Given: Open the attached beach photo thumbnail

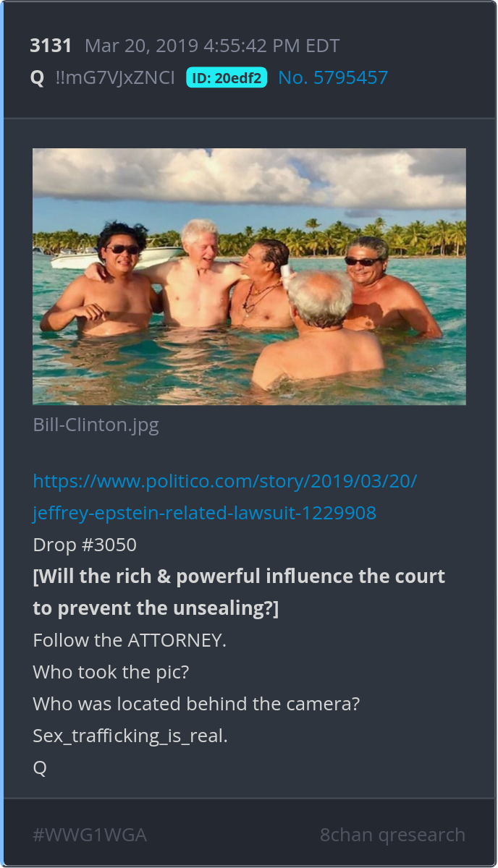Looking at the screenshot, I should (249, 276).
